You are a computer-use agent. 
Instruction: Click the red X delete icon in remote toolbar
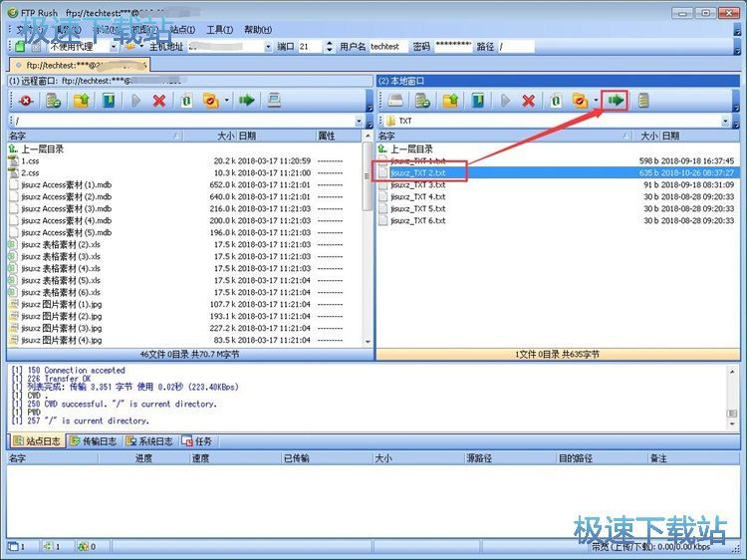pos(159,101)
